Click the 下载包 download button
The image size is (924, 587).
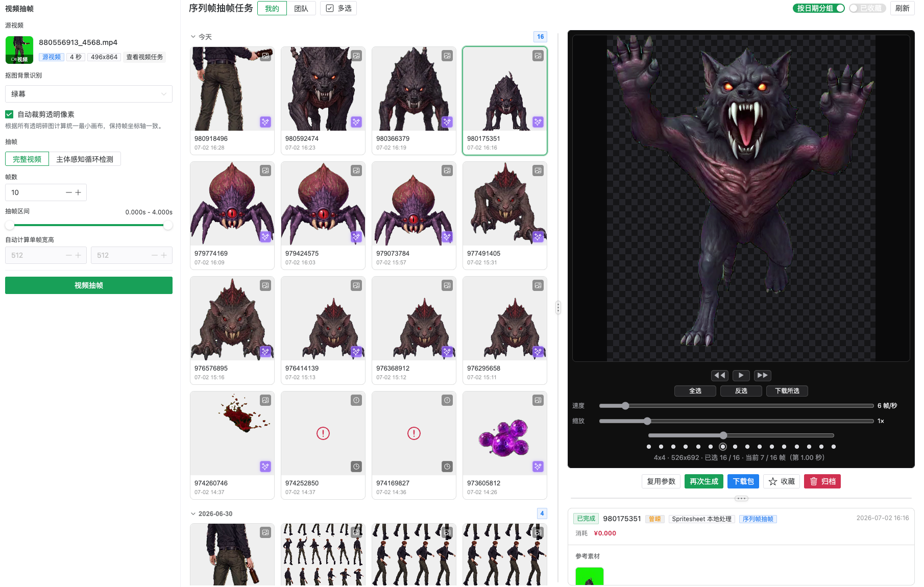point(743,481)
